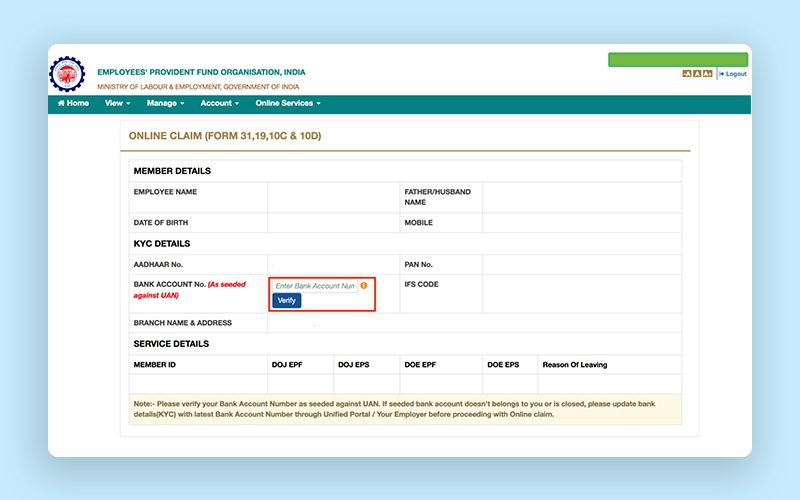This screenshot has width=800, height=500.
Task: Open the Online Services menu
Action: click(287, 103)
